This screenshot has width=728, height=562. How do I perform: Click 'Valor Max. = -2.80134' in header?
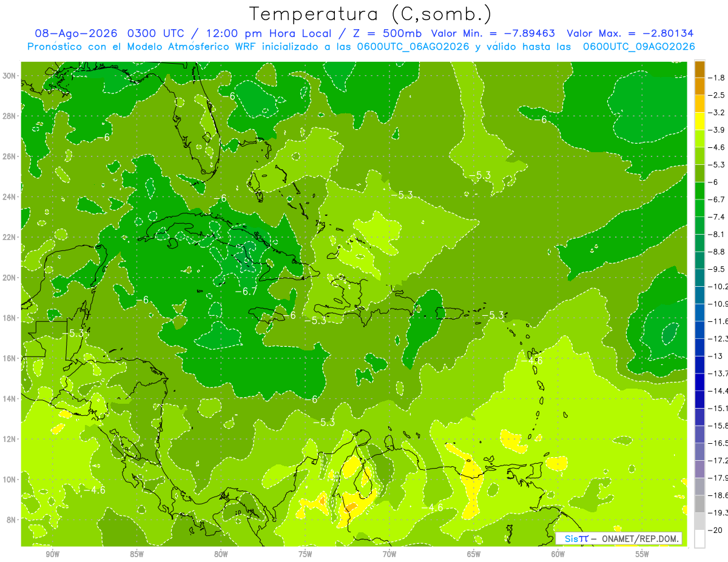630,33
